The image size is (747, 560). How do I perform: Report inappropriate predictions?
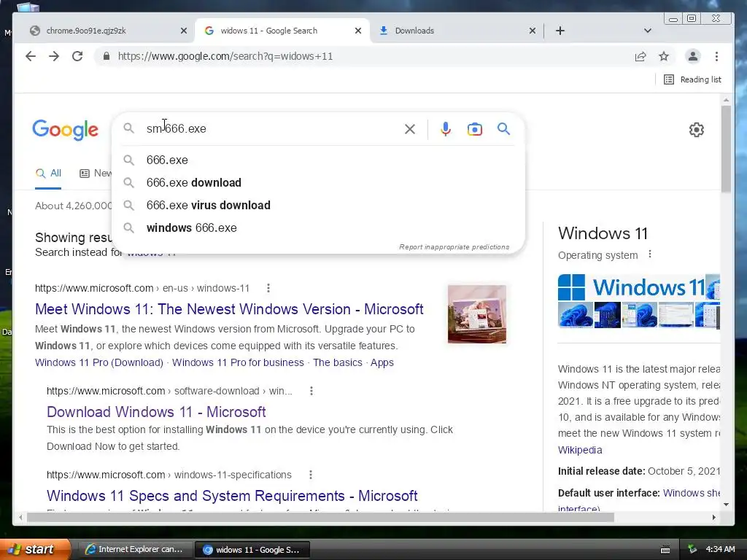454,246
